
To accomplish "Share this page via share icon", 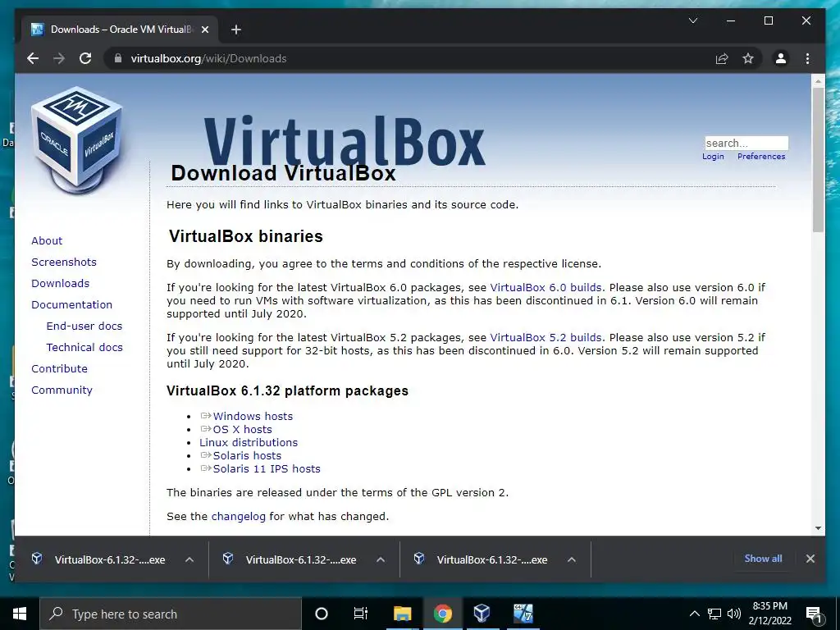I will pos(722,58).
